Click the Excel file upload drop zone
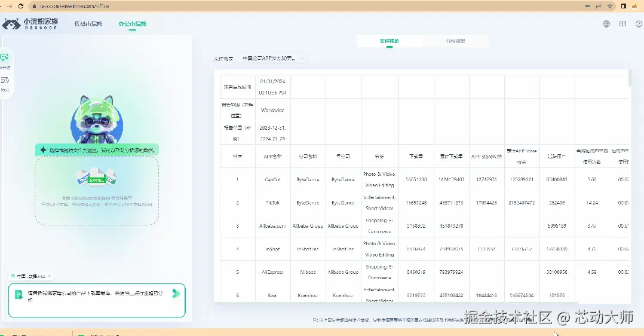 [97, 190]
